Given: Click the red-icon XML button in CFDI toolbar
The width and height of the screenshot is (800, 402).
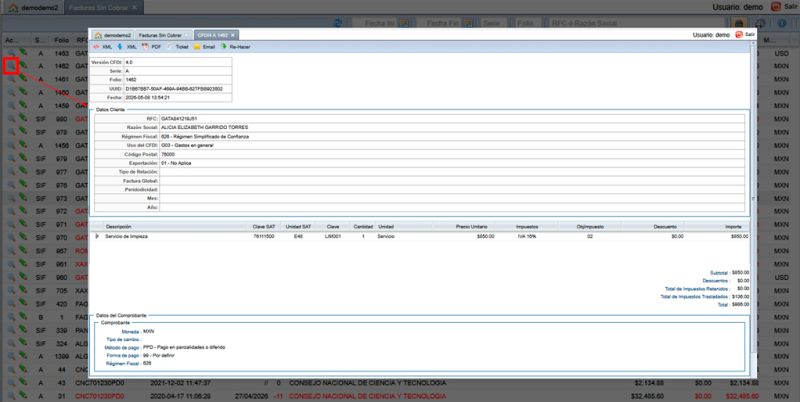Looking at the screenshot, I should pos(103,47).
